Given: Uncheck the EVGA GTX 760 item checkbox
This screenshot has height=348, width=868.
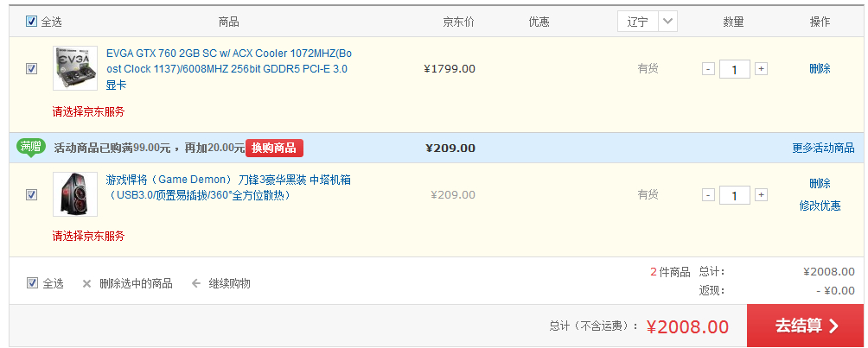Looking at the screenshot, I should click(x=32, y=68).
